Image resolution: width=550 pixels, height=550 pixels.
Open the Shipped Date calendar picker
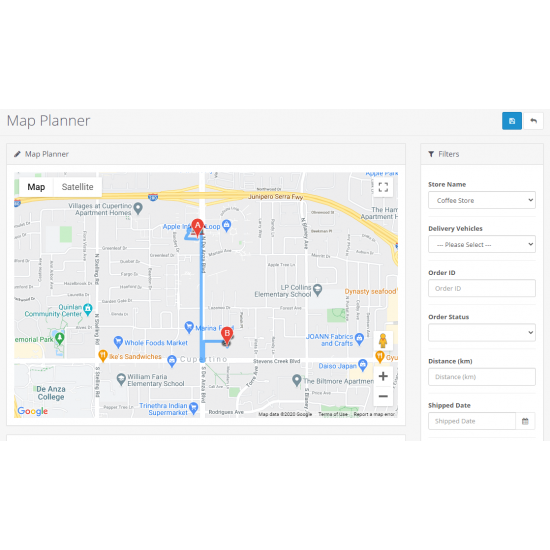pos(525,421)
